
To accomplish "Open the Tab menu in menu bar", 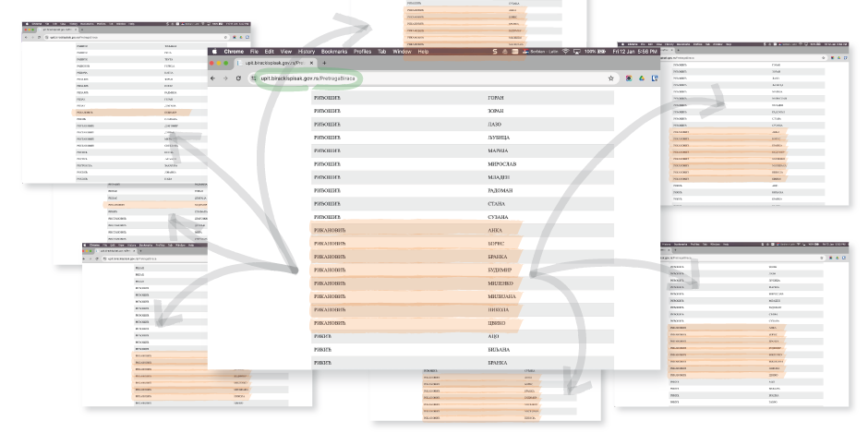I will pyautogui.click(x=382, y=52).
